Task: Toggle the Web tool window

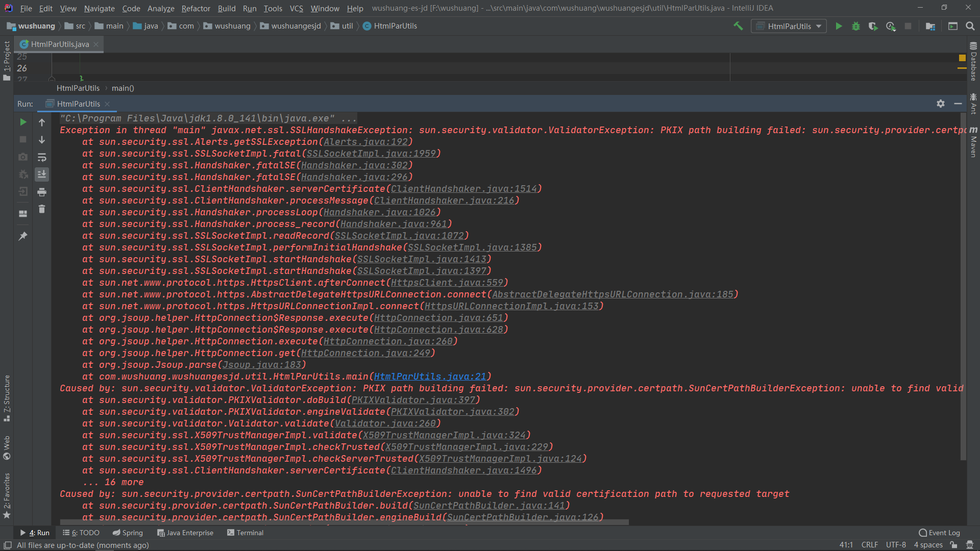Action: pyautogui.click(x=7, y=447)
